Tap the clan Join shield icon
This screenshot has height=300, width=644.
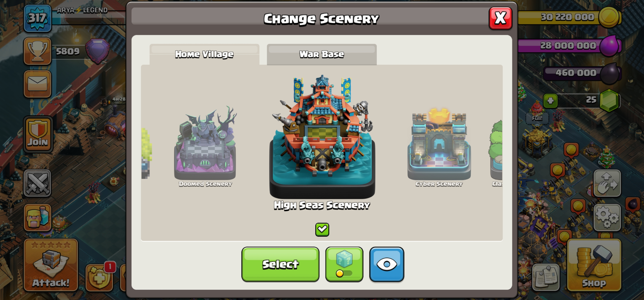[38, 134]
